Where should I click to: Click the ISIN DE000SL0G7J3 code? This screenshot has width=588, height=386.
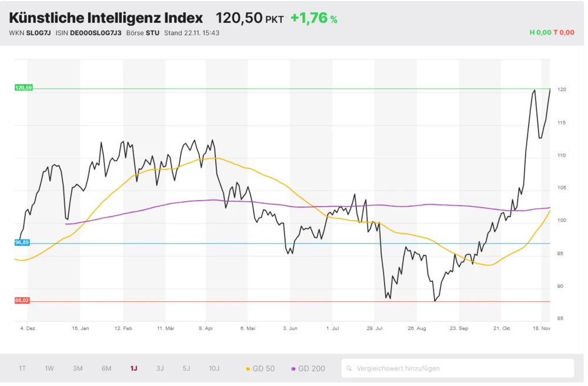click(96, 34)
